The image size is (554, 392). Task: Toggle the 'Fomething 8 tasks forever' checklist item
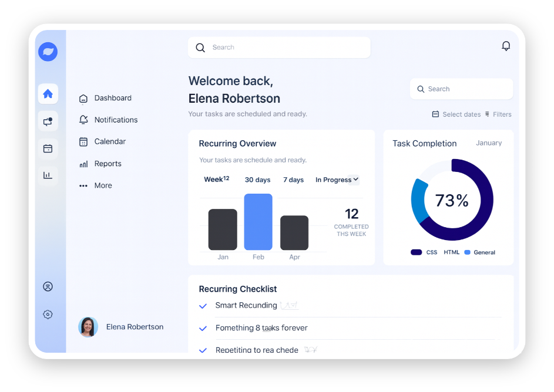(203, 327)
